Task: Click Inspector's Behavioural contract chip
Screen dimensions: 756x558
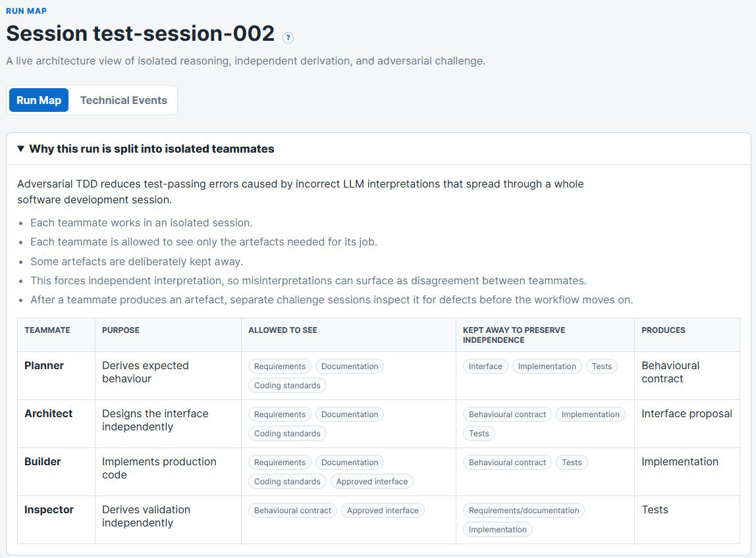Action: 292,511
